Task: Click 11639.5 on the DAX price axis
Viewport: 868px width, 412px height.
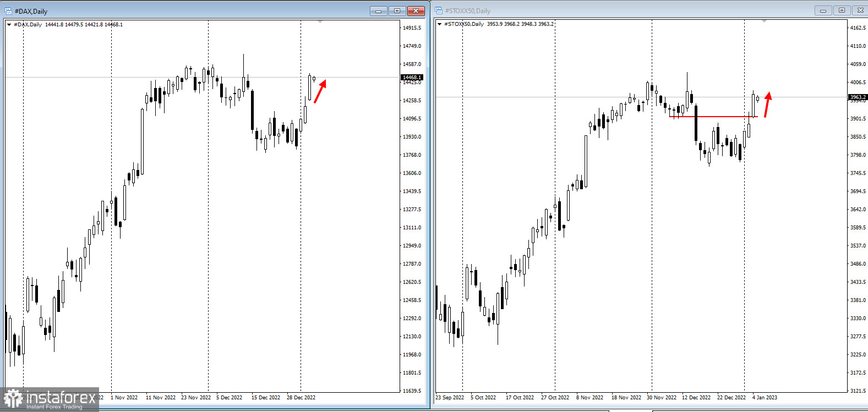Action: [412, 391]
